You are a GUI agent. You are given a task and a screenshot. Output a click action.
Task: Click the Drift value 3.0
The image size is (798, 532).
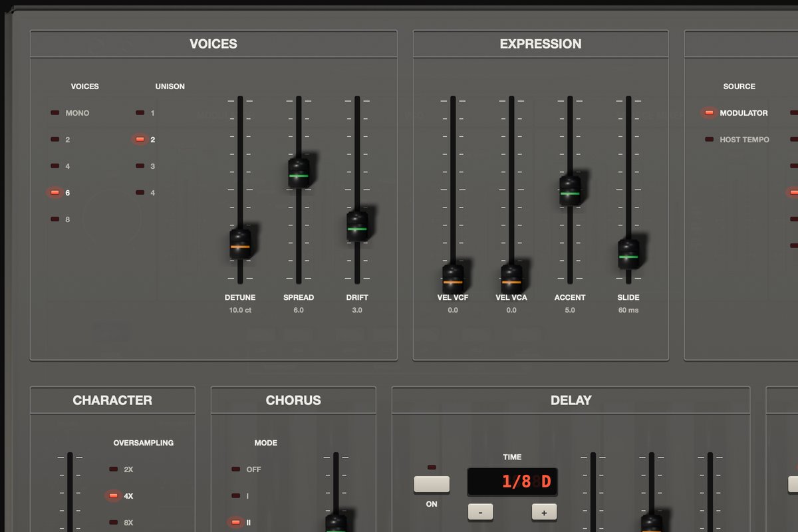(357, 310)
